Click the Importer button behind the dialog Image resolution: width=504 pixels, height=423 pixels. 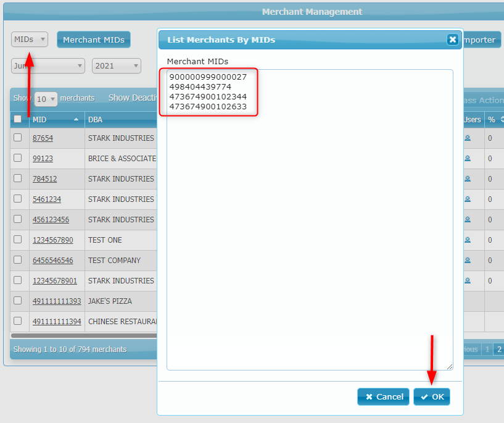point(482,40)
